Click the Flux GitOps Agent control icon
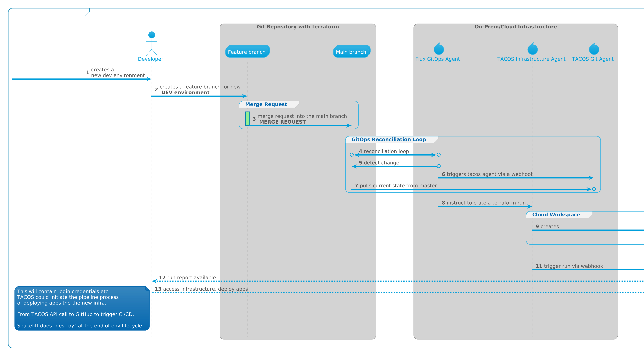This screenshot has width=644, height=356. 439,48
